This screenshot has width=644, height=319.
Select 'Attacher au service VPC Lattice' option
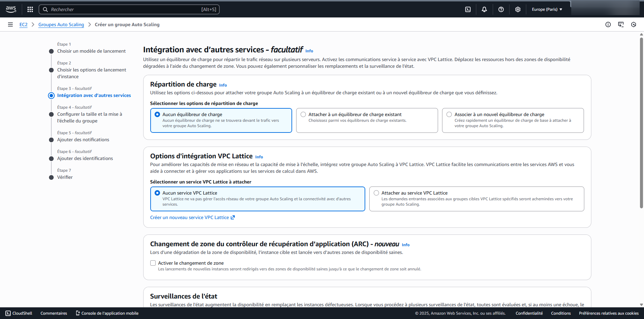click(x=376, y=193)
